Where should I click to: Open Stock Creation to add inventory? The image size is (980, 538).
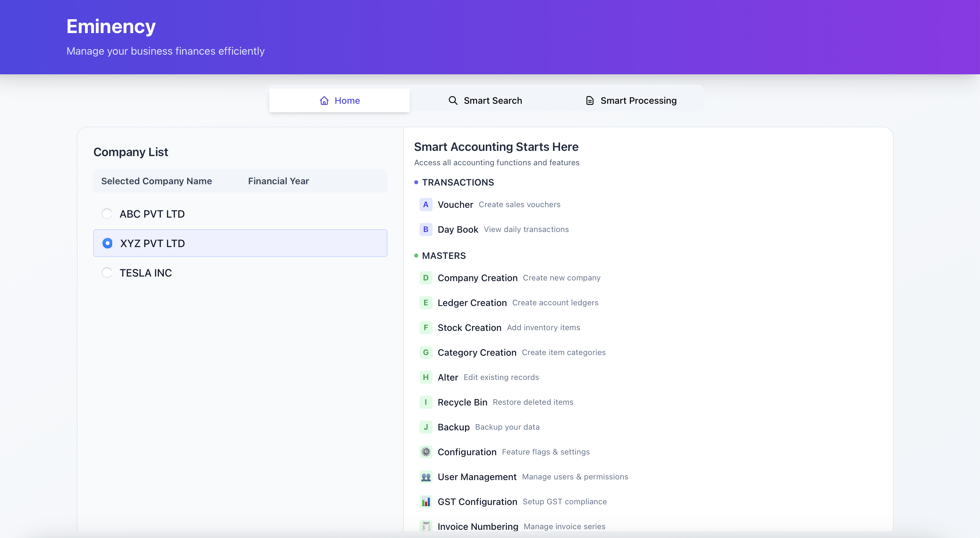469,328
